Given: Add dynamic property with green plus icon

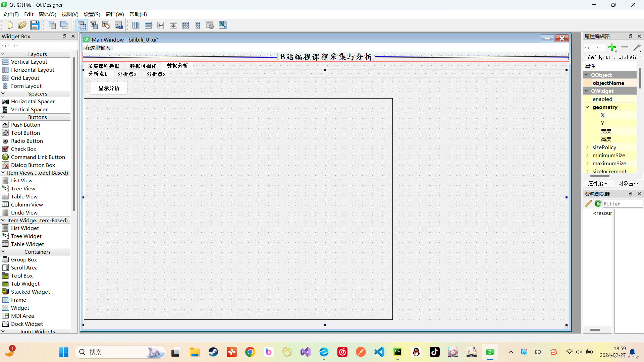Looking at the screenshot, I should 612,48.
